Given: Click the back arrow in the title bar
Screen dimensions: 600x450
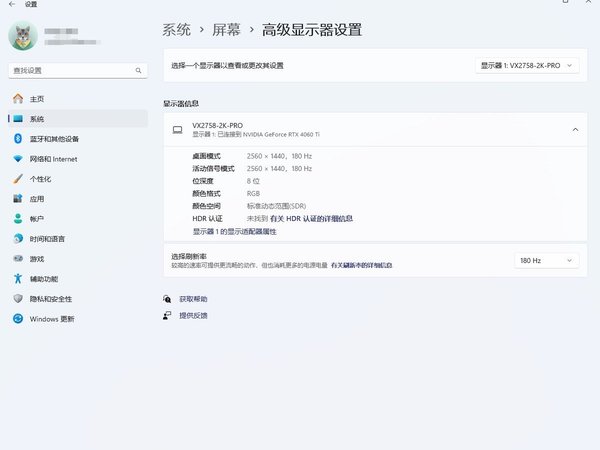Looking at the screenshot, I should coord(12,4).
